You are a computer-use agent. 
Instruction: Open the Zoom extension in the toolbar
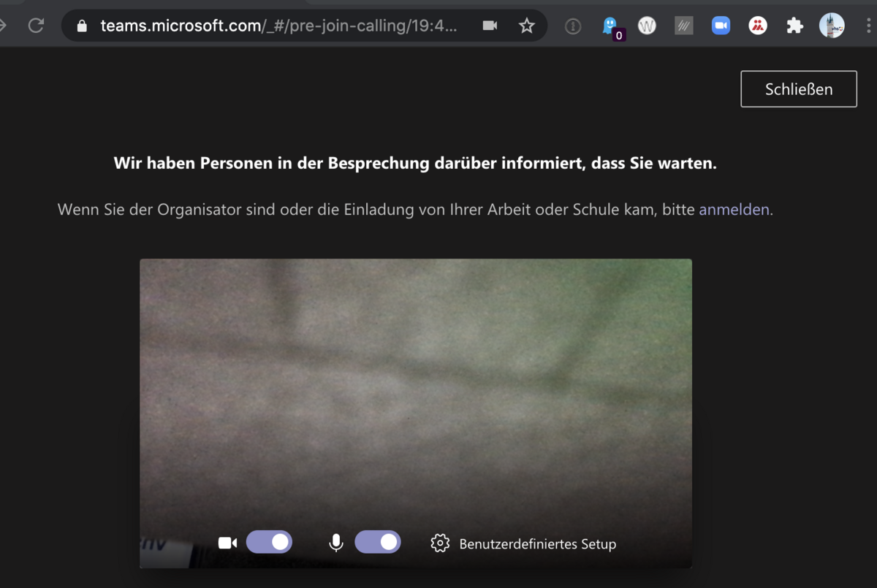(721, 26)
